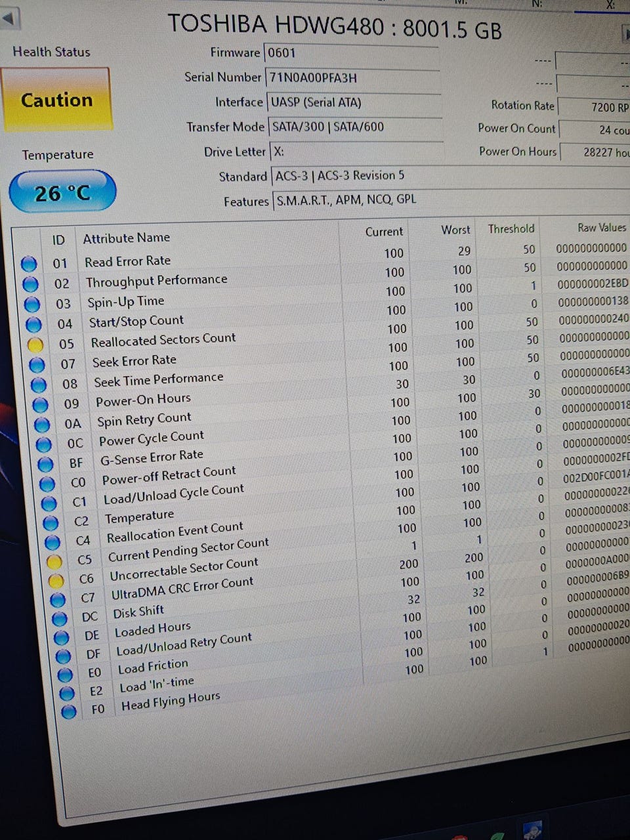Select the Head Flying Hours row text
630x840 pixels.
(x=171, y=701)
